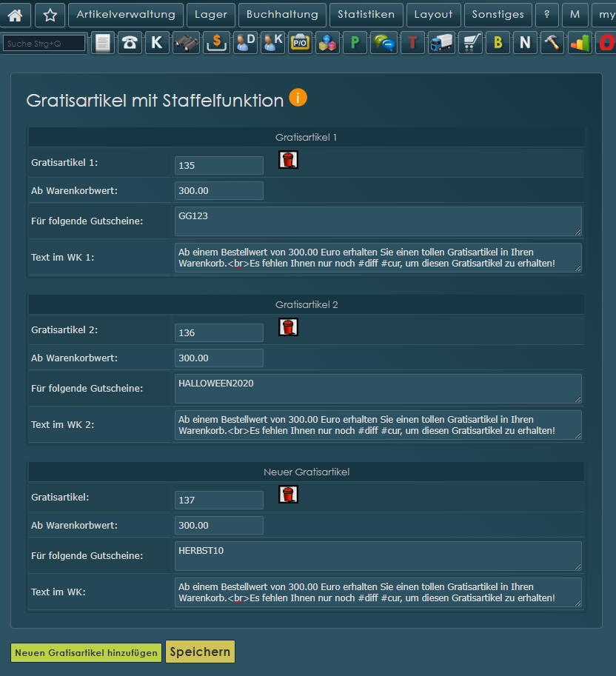Screen dimensions: 616x676
Task: Delete the Neuer Gratisartikel trash icon
Action: 288,494
